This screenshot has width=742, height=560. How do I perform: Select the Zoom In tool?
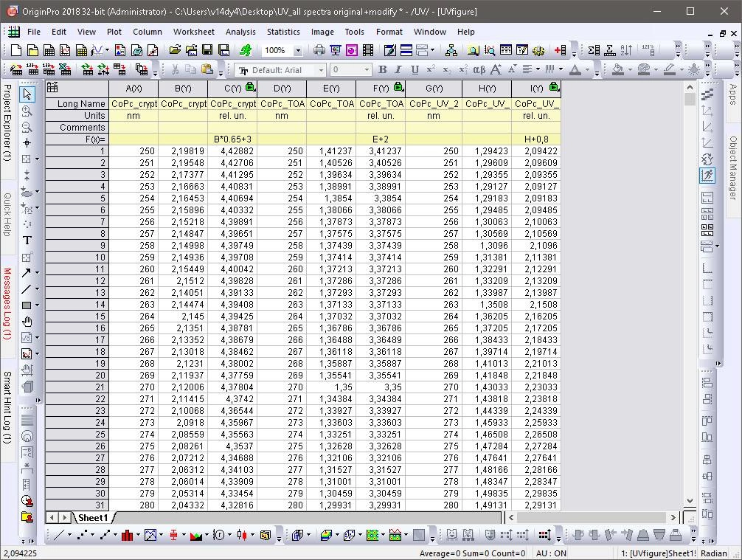[27, 111]
